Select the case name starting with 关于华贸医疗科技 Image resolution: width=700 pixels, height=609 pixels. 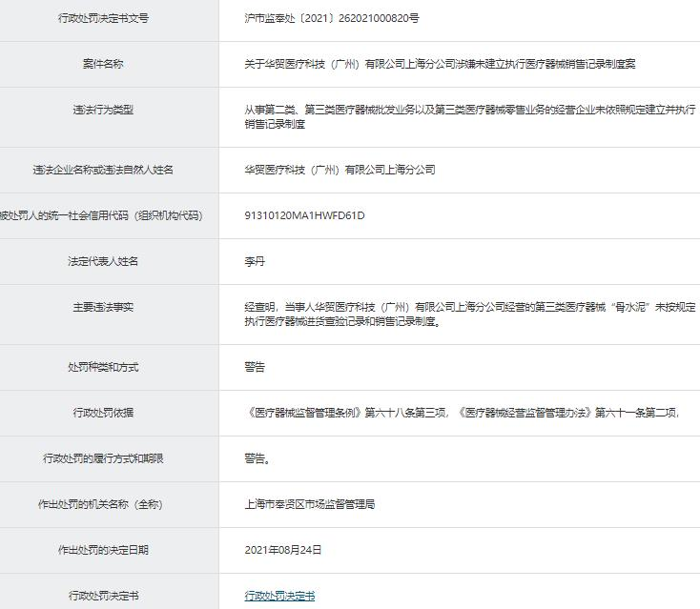click(x=440, y=64)
